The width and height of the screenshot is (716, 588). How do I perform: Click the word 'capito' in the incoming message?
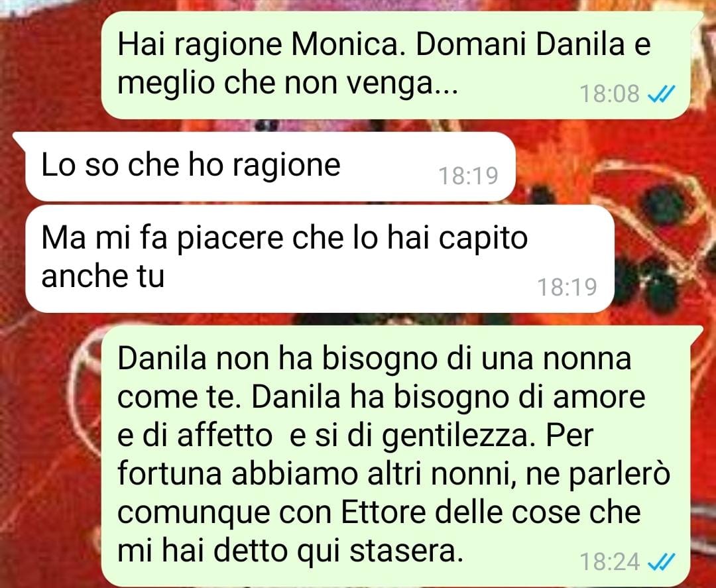tap(483, 239)
